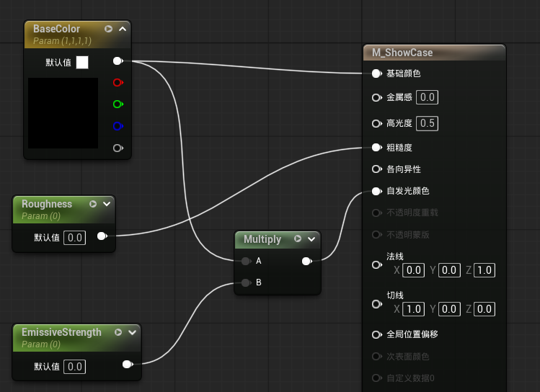Click the 自发光颜色 input pin
The width and height of the screenshot is (540, 392).
click(x=377, y=191)
